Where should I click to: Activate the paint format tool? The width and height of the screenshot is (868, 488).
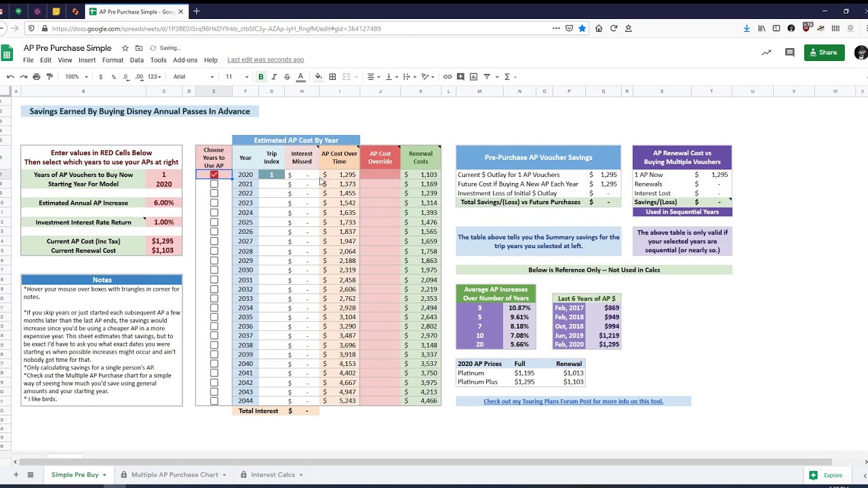pyautogui.click(x=50, y=77)
